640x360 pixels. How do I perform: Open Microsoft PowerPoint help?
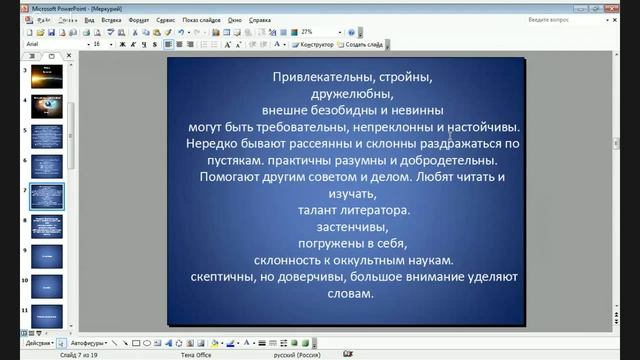(351, 32)
